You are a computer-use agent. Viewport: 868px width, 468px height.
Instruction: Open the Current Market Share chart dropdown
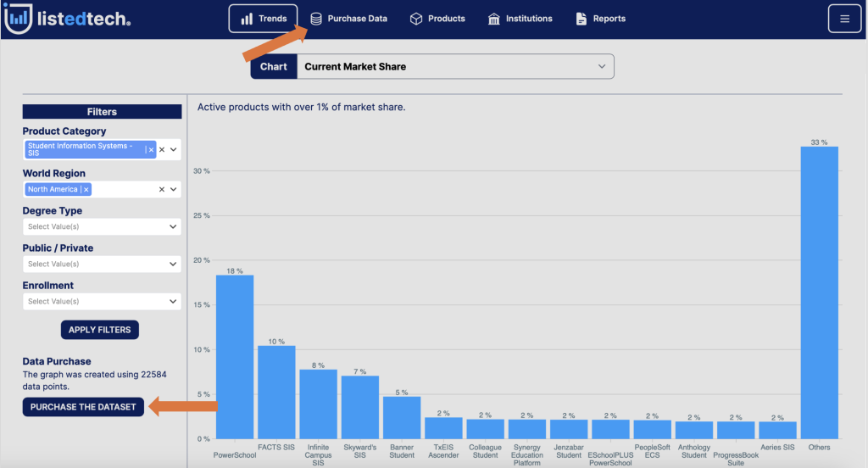tap(455, 66)
